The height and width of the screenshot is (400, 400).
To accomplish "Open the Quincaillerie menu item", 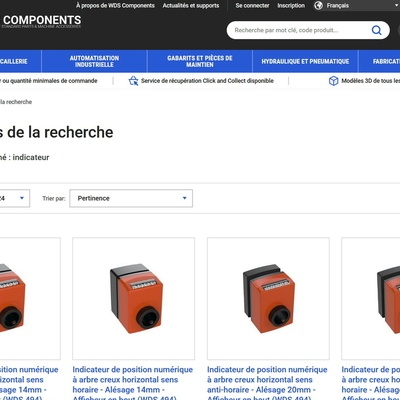I will tap(20, 61).
